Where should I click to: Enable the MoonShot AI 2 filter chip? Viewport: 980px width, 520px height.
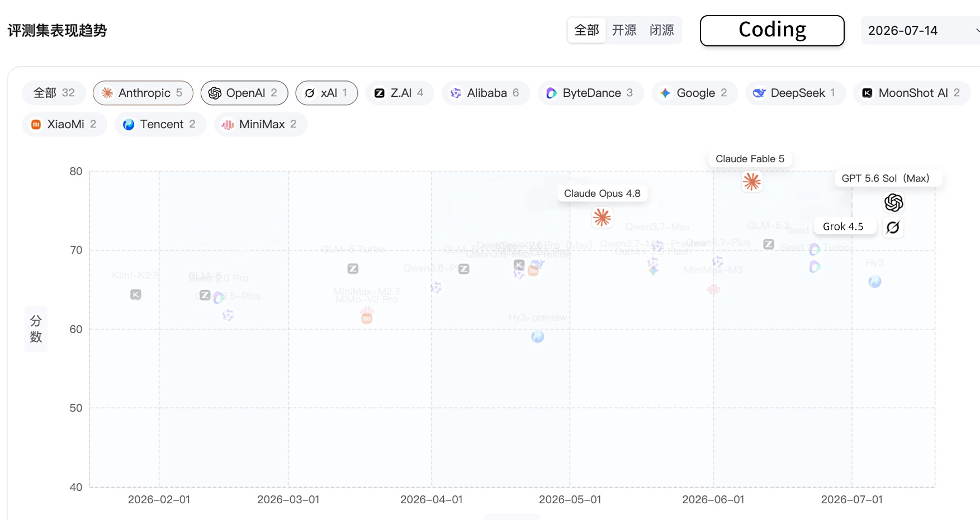point(912,93)
